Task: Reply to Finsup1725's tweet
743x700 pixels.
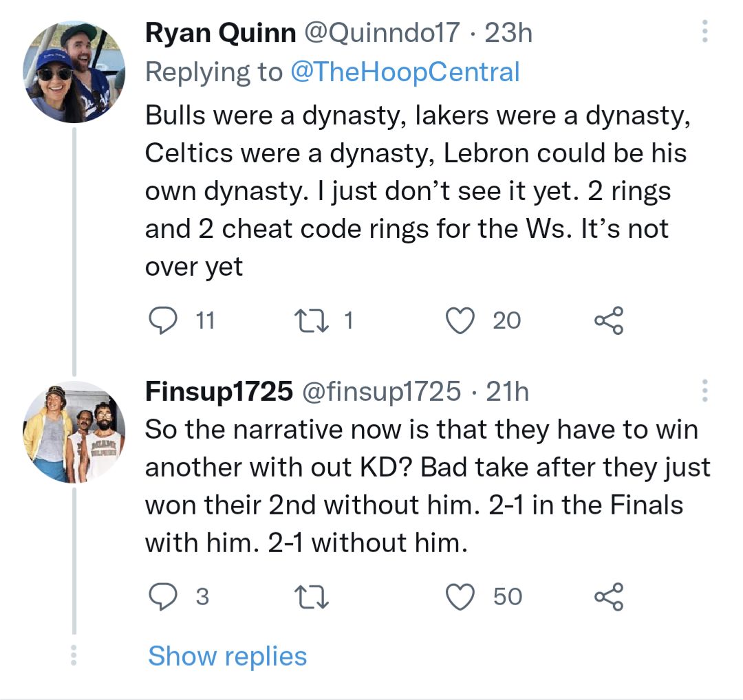Action: tap(162, 597)
